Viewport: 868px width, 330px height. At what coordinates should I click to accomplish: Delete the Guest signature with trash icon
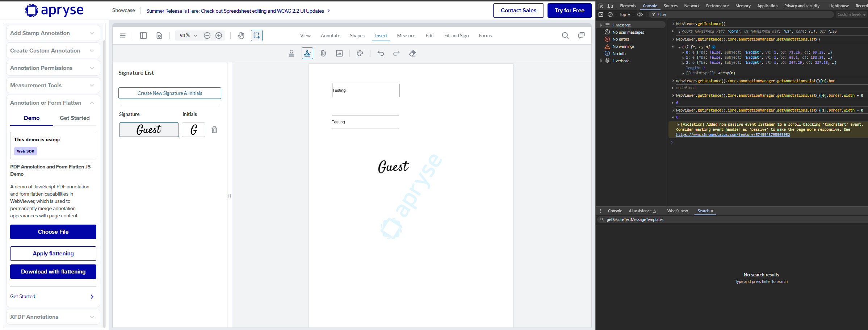pos(214,130)
